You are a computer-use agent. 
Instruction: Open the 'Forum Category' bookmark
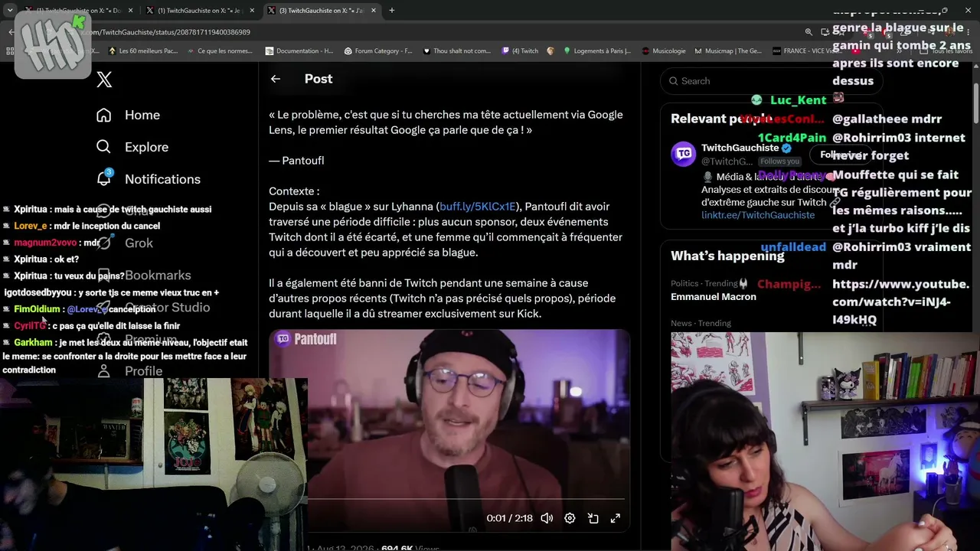click(378, 51)
